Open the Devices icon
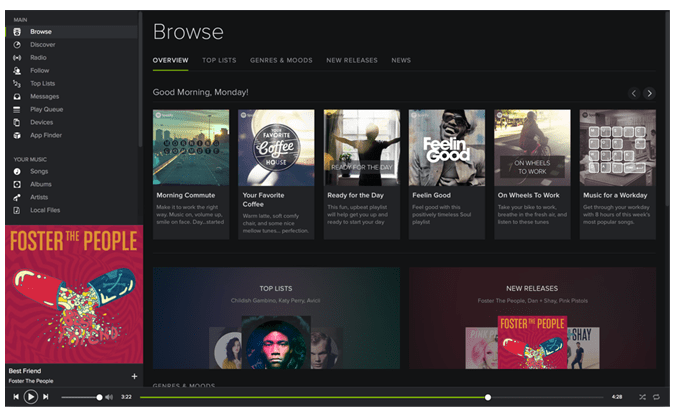The height and width of the screenshot is (414, 675). pos(17,122)
